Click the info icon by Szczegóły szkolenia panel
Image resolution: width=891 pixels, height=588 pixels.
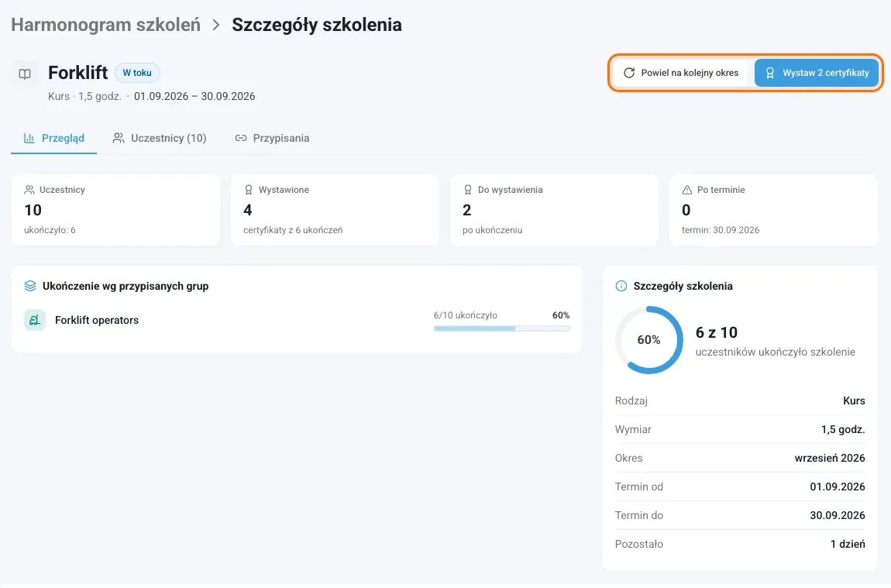tap(621, 286)
